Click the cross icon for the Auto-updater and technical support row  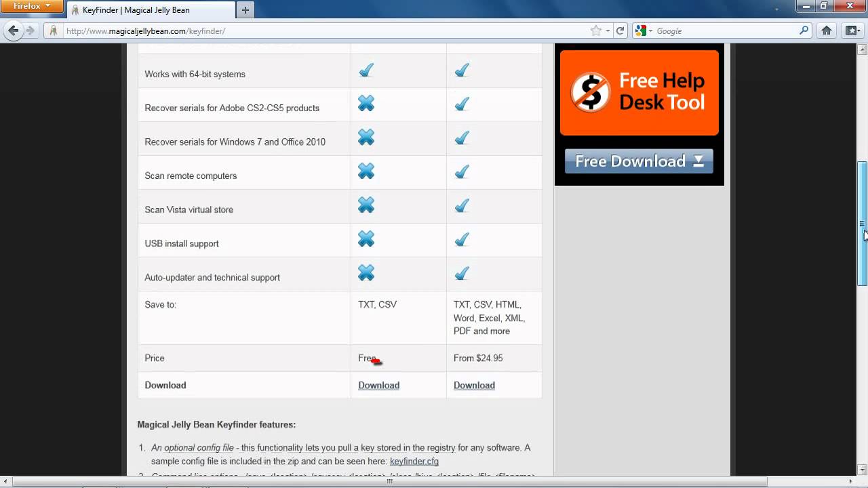[x=366, y=272]
